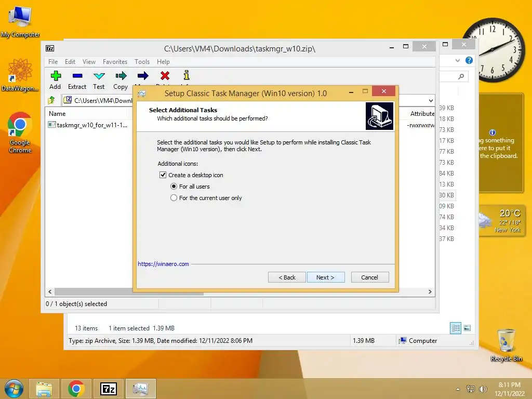
Task: Click the 7z logo in the title bar
Action: coord(50,48)
